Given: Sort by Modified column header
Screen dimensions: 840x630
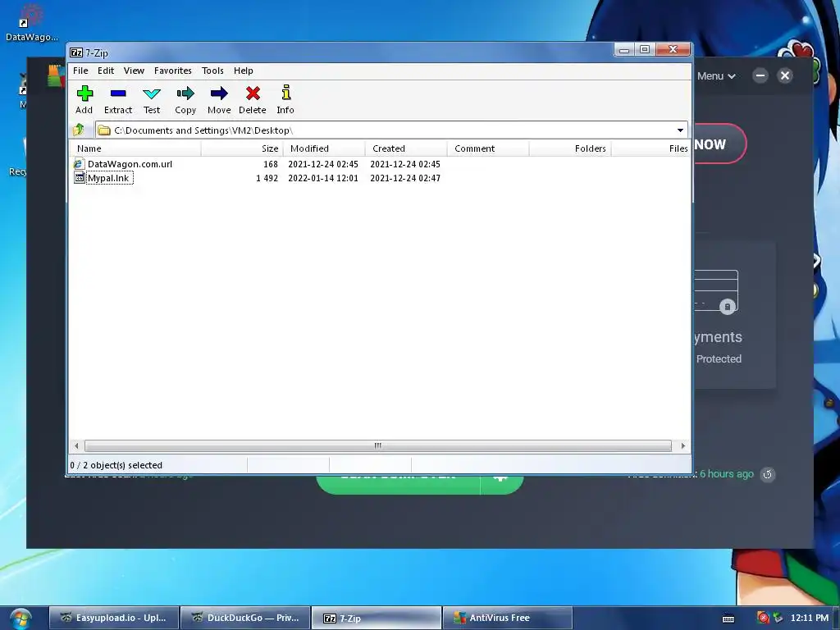Looking at the screenshot, I should tap(323, 148).
